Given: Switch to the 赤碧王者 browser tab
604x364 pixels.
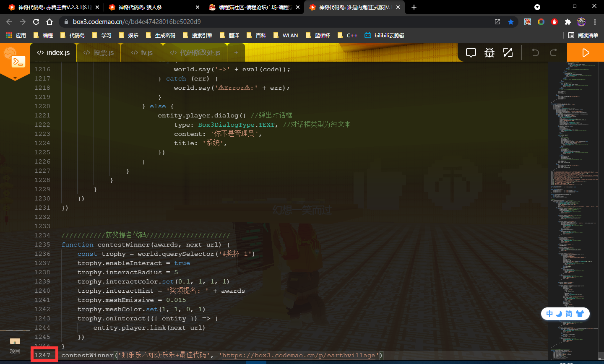Looking at the screenshot, I should pyautogui.click(x=54, y=7).
